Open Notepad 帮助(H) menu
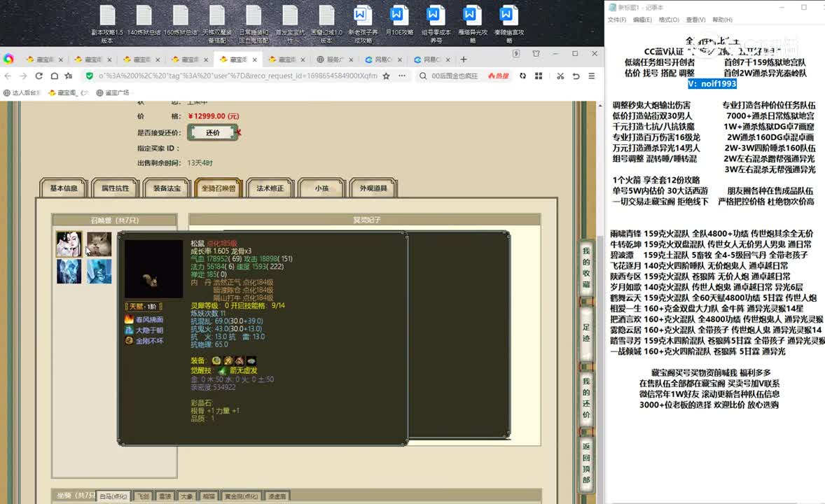 tap(722, 20)
